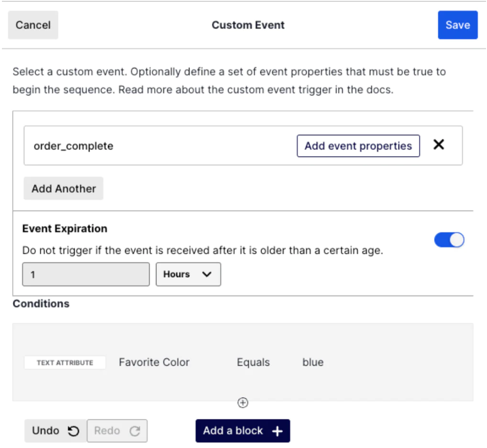The height and width of the screenshot is (448, 487).
Task: Click the Event Expiration heading
Action: point(65,229)
